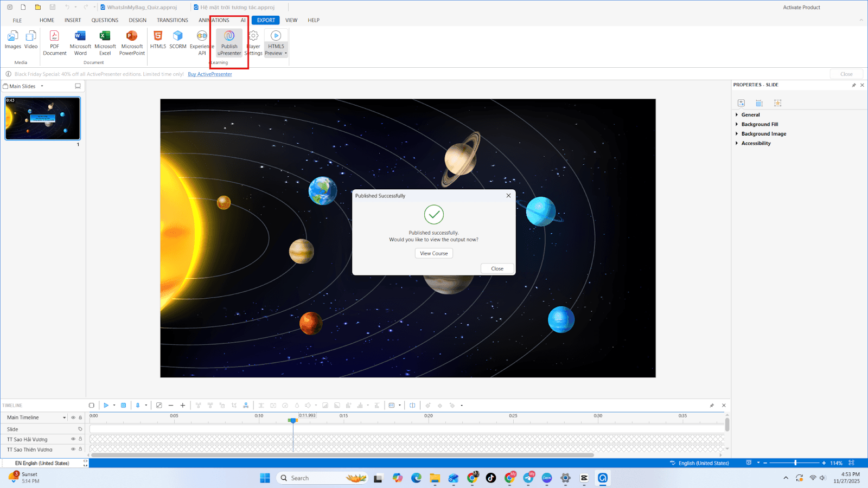This screenshot has height=488, width=868.
Task: Click the View Course button
Action: click(x=433, y=253)
